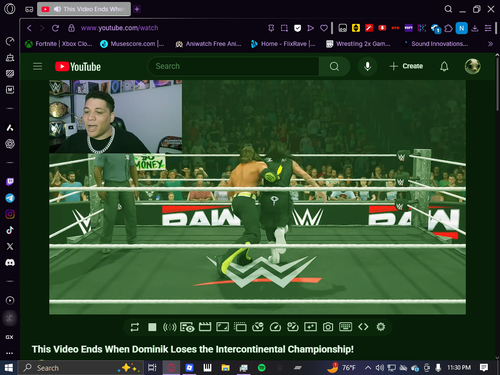Screen dimensions: 500x375
Task: Open the YouTube account avatar menu
Action: (473, 66)
